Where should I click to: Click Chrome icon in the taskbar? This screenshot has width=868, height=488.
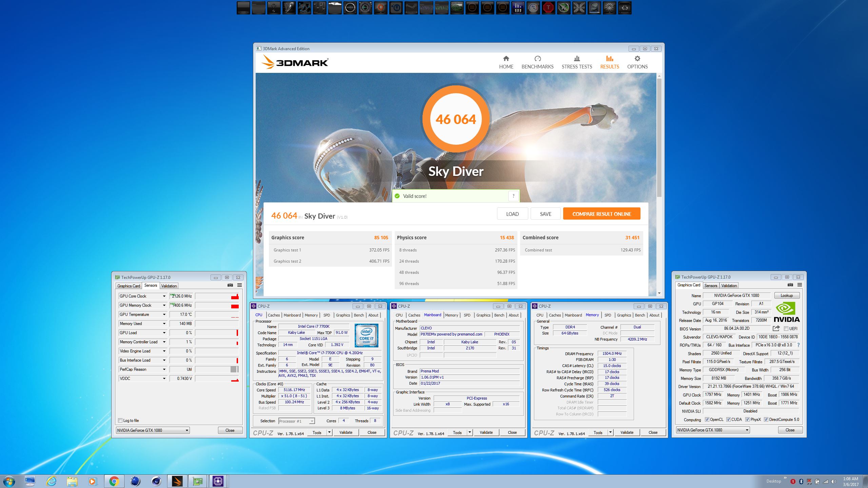click(114, 481)
